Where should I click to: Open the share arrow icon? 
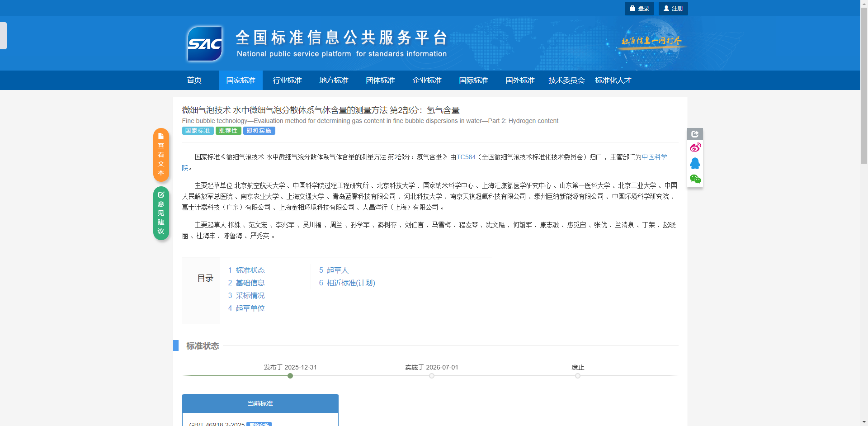pyautogui.click(x=695, y=134)
